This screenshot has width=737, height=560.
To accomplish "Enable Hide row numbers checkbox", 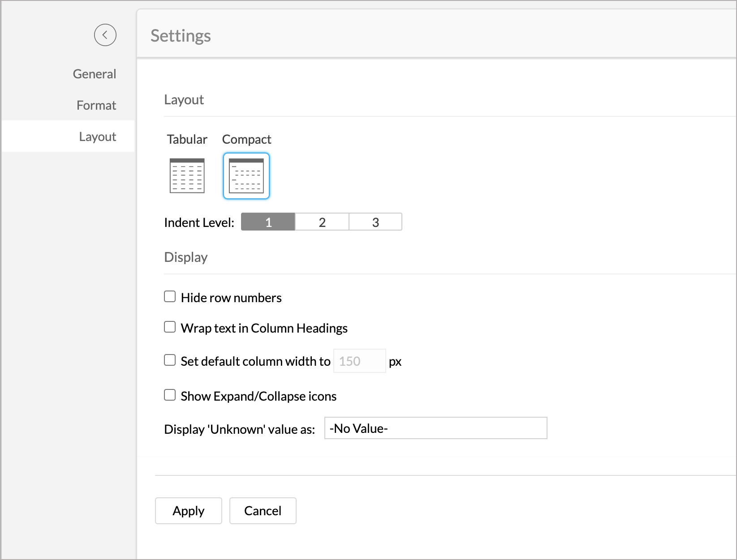I will click(x=170, y=297).
